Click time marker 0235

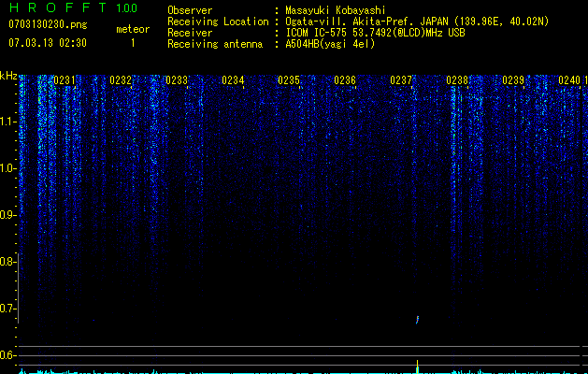(x=289, y=80)
